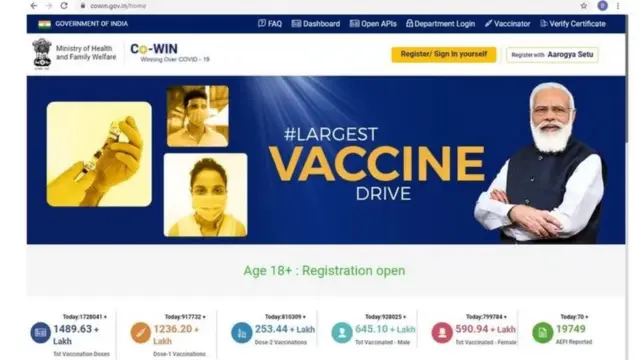Open the Chrome profile avatar
The image size is (640, 360).
[602, 6]
